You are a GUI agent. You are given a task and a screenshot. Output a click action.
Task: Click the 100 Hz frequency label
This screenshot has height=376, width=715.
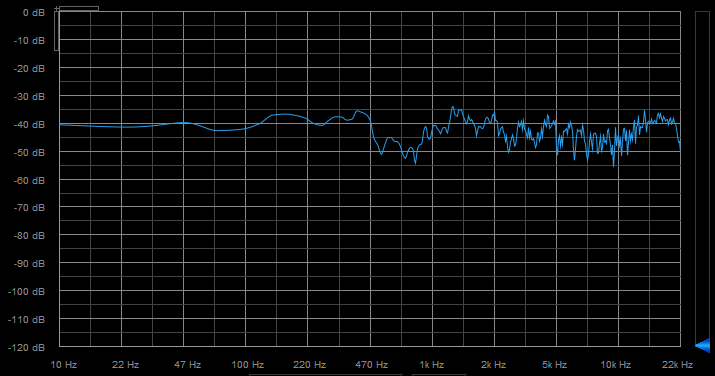pyautogui.click(x=248, y=365)
